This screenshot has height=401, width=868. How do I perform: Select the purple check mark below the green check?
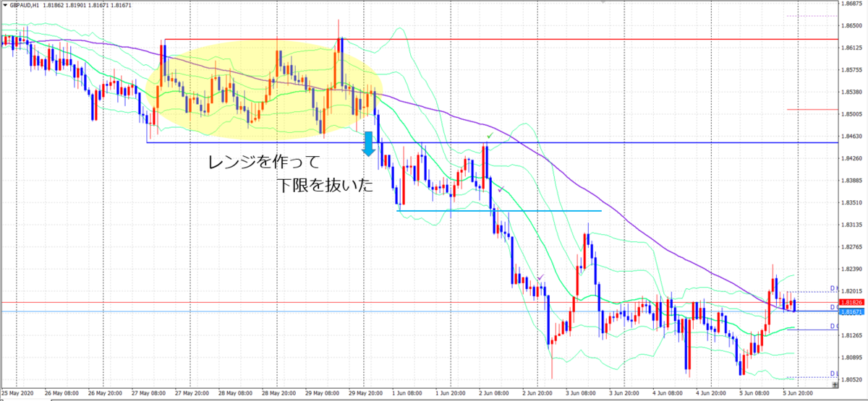500,189
